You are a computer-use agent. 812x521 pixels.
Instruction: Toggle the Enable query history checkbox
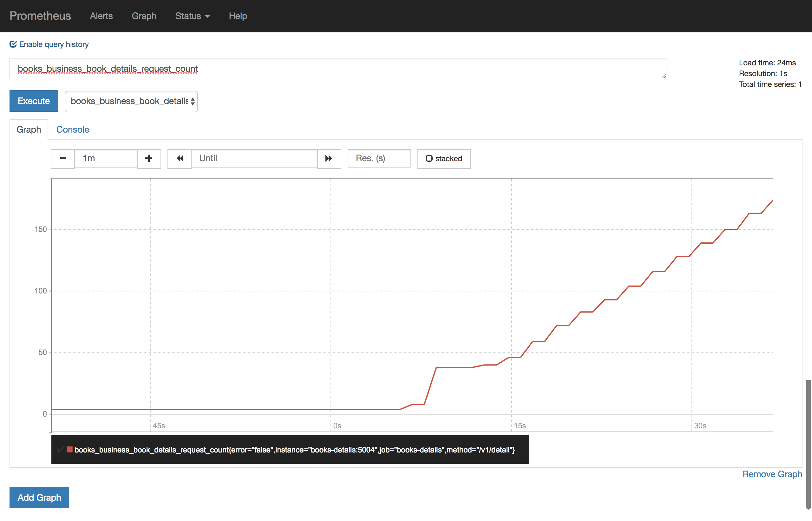pyautogui.click(x=13, y=44)
